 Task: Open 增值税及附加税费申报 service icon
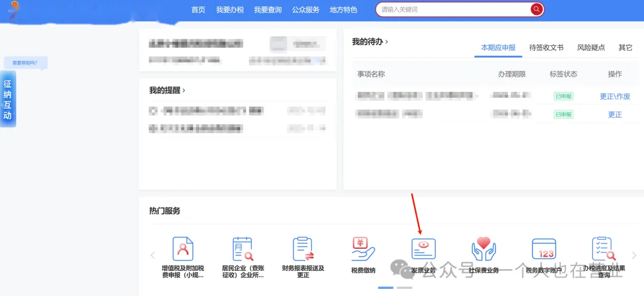click(183, 249)
